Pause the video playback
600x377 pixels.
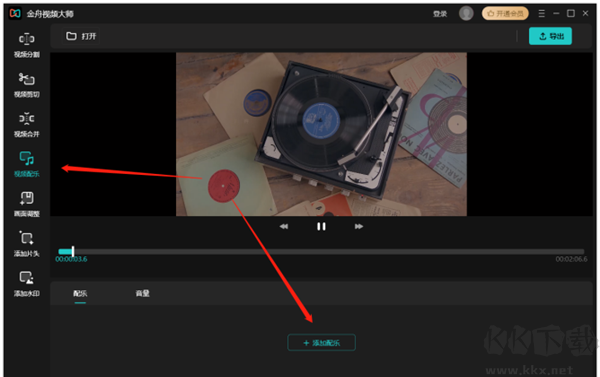pos(321,227)
